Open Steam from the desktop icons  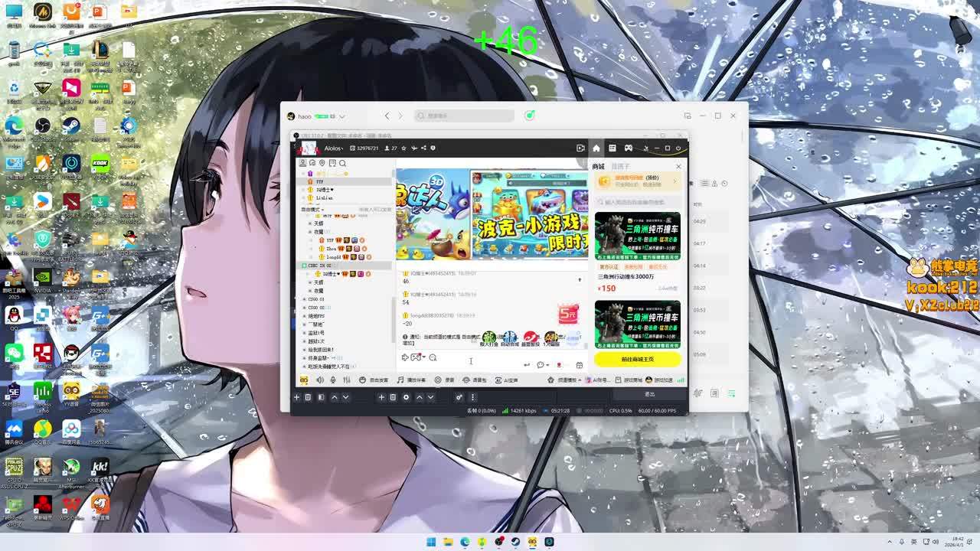pos(71,126)
